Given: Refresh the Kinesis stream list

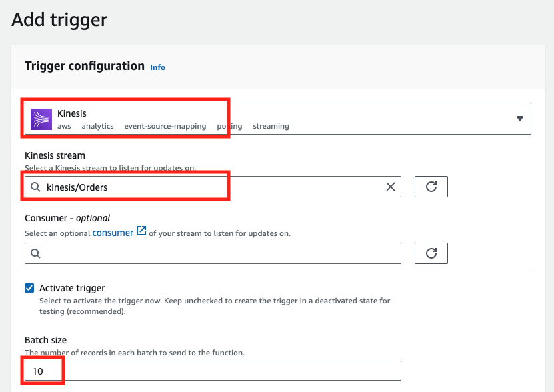Looking at the screenshot, I should click(431, 187).
